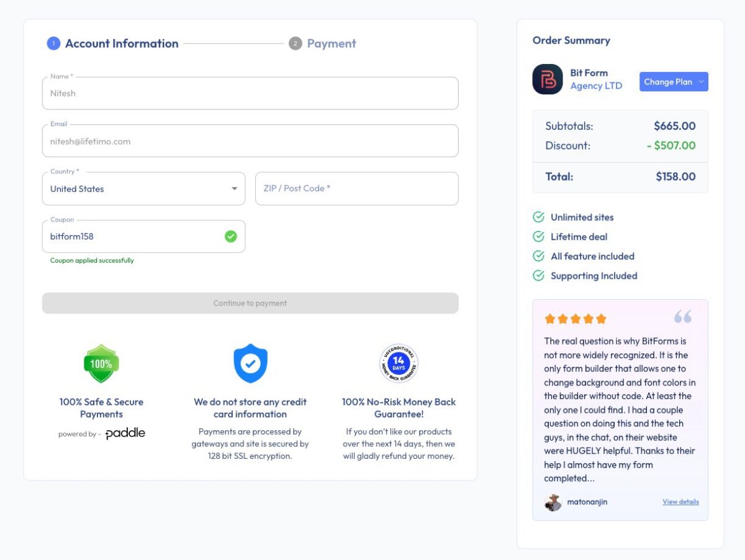Switch to the Payment step
Viewport: 745px width, 560px height.
(331, 43)
